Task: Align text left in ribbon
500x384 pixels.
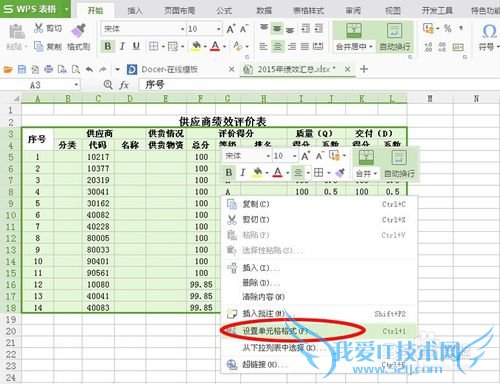Action: coord(263,46)
